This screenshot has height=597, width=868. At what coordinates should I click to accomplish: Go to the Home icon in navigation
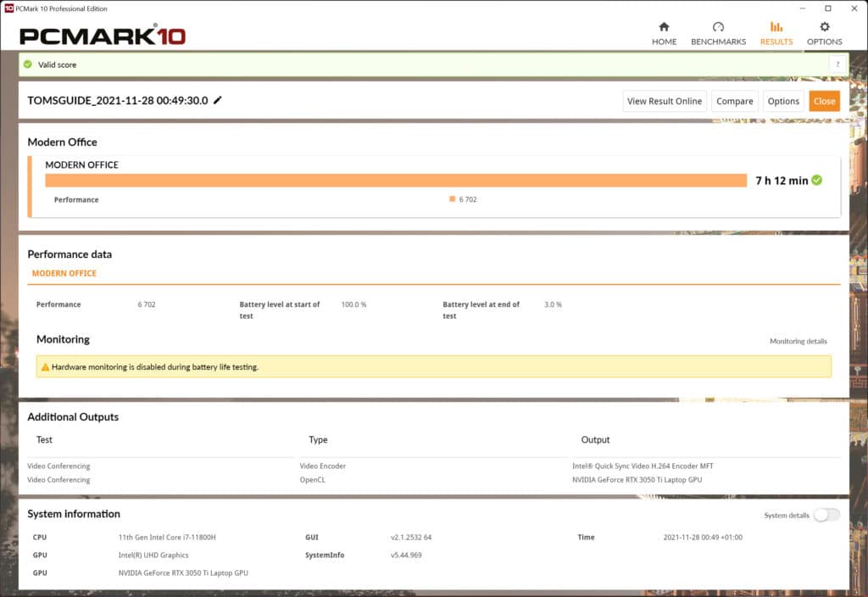coord(664,27)
